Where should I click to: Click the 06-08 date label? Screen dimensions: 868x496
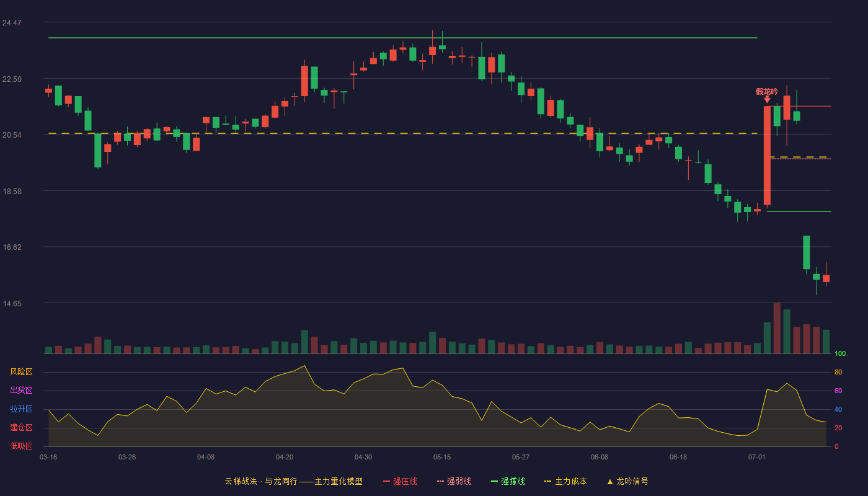(x=600, y=457)
